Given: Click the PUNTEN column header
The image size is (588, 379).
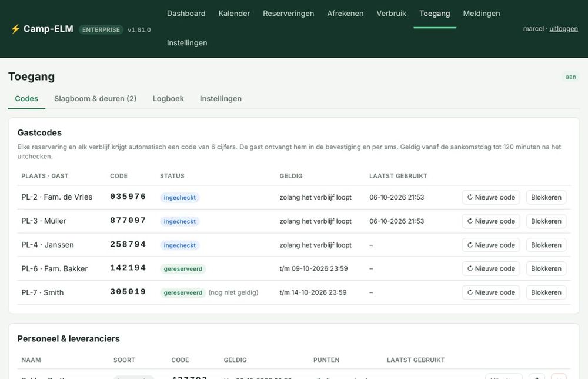Looking at the screenshot, I should pyautogui.click(x=326, y=360).
